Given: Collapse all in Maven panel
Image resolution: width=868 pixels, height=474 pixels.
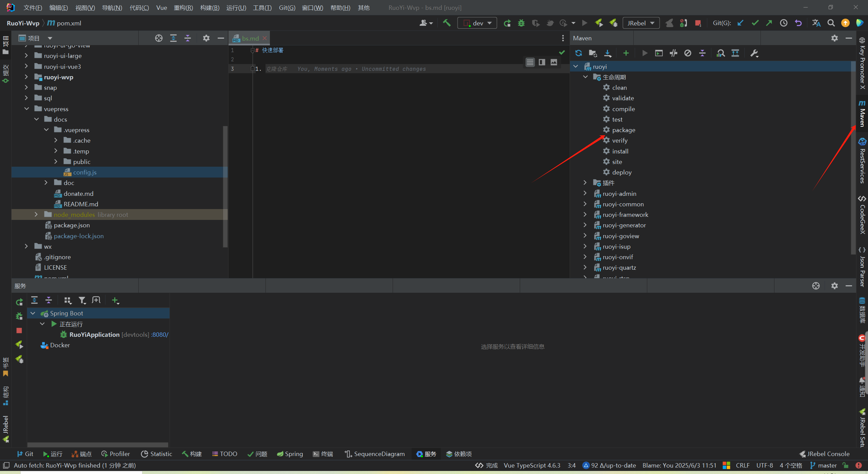Looking at the screenshot, I should 702,53.
